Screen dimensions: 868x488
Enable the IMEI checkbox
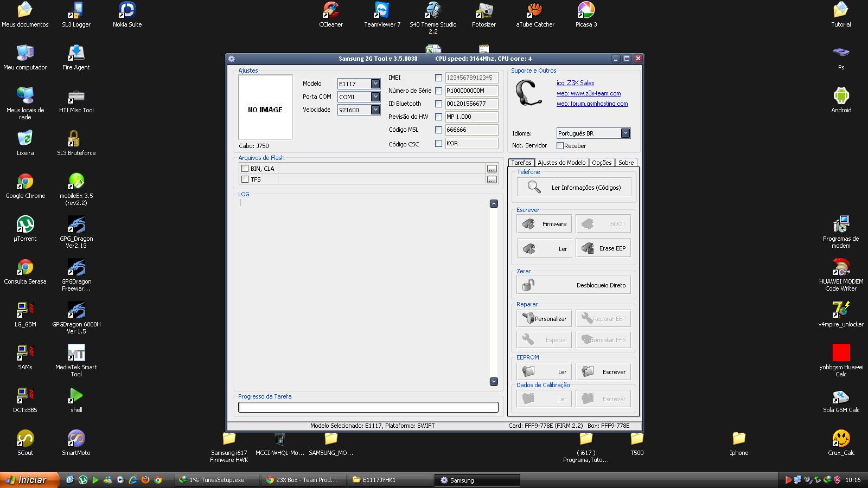(x=438, y=78)
